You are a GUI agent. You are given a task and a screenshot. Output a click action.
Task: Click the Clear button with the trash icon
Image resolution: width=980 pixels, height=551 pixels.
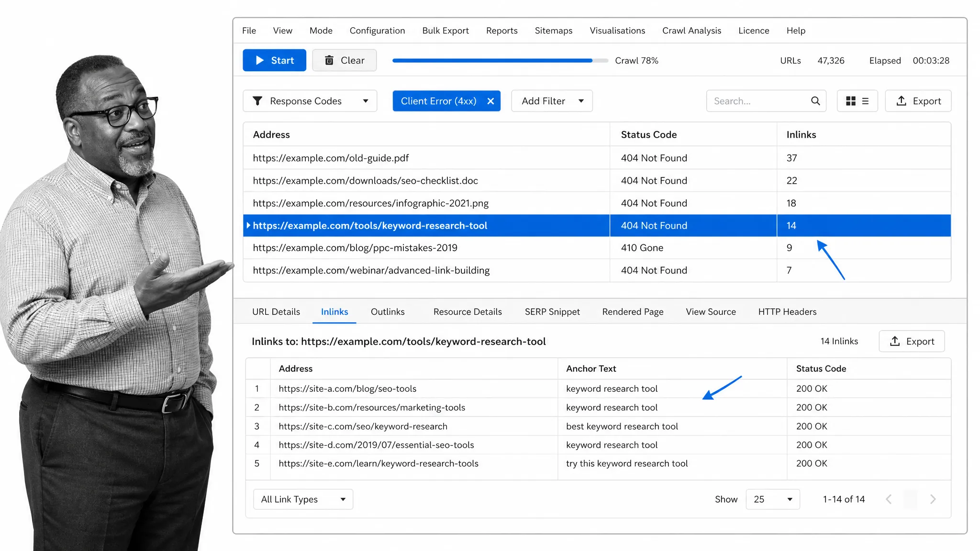point(345,60)
